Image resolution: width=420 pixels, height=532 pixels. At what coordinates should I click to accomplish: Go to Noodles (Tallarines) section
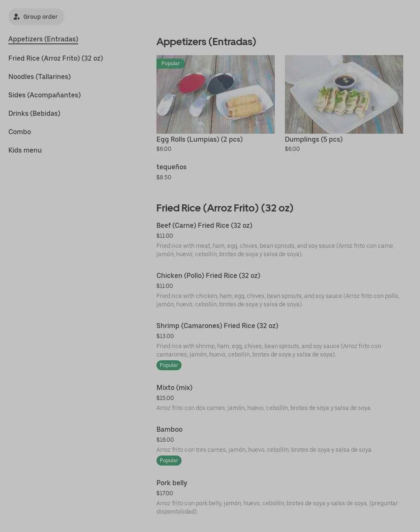39,77
